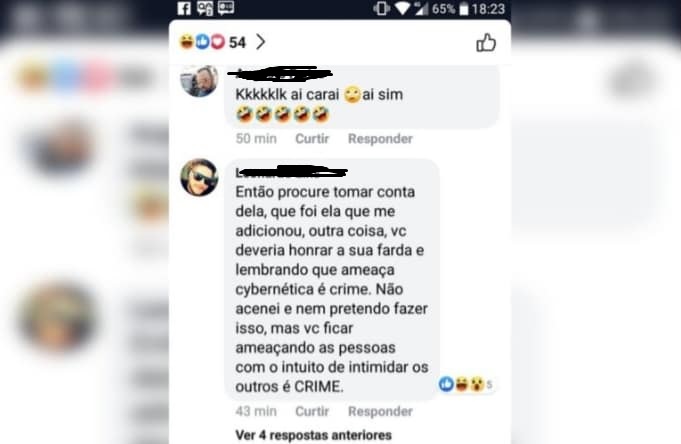This screenshot has width=681, height=444.
Task: Tap the laughing reaction emoji beside 54
Action: (x=187, y=42)
